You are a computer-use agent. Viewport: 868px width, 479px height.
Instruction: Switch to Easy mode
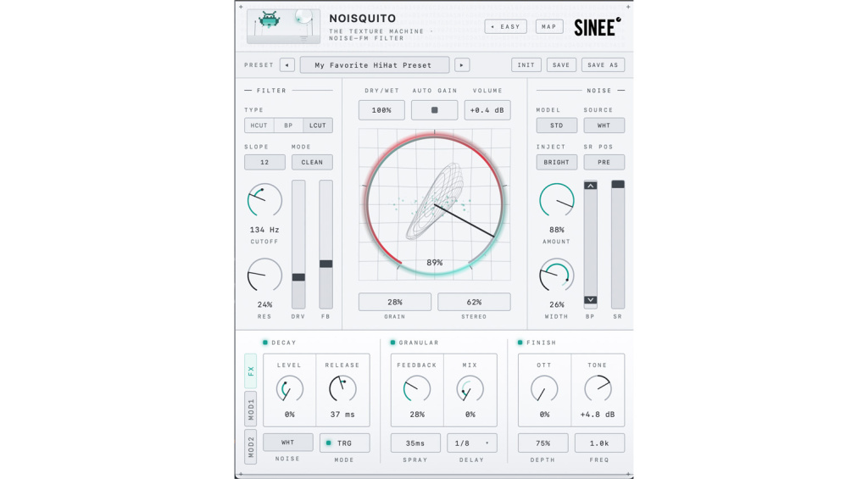coord(505,26)
